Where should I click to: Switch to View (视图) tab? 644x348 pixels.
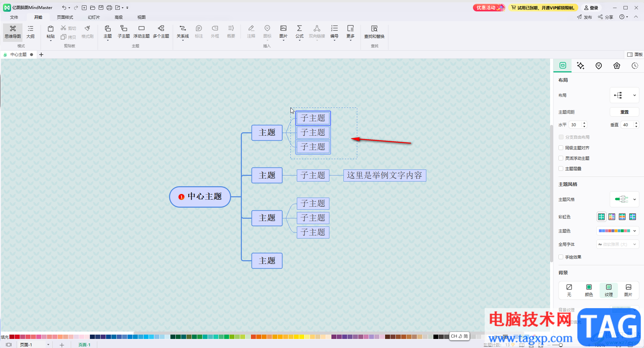point(142,17)
